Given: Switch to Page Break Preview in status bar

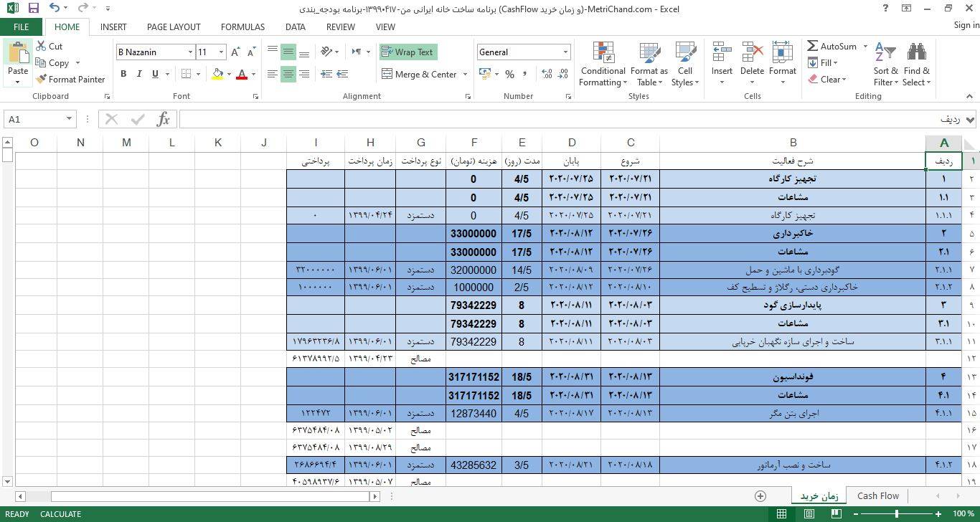Looking at the screenshot, I should pyautogui.click(x=836, y=513).
